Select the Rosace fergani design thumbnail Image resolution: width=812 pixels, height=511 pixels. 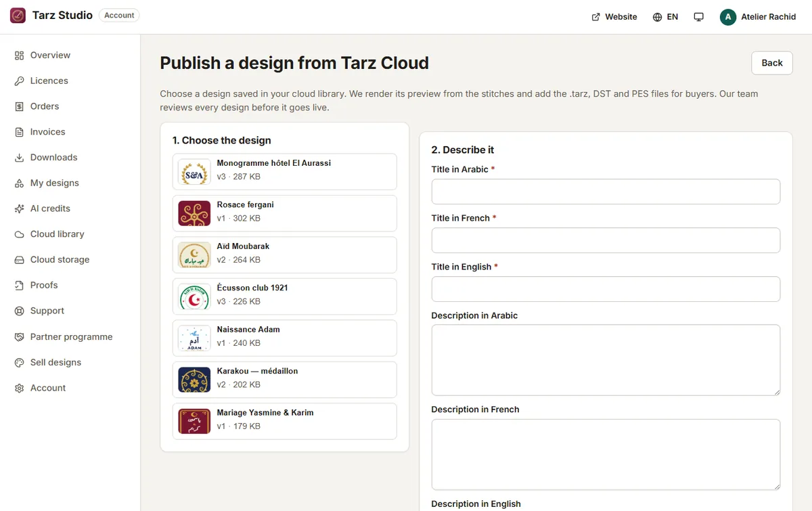click(x=194, y=213)
